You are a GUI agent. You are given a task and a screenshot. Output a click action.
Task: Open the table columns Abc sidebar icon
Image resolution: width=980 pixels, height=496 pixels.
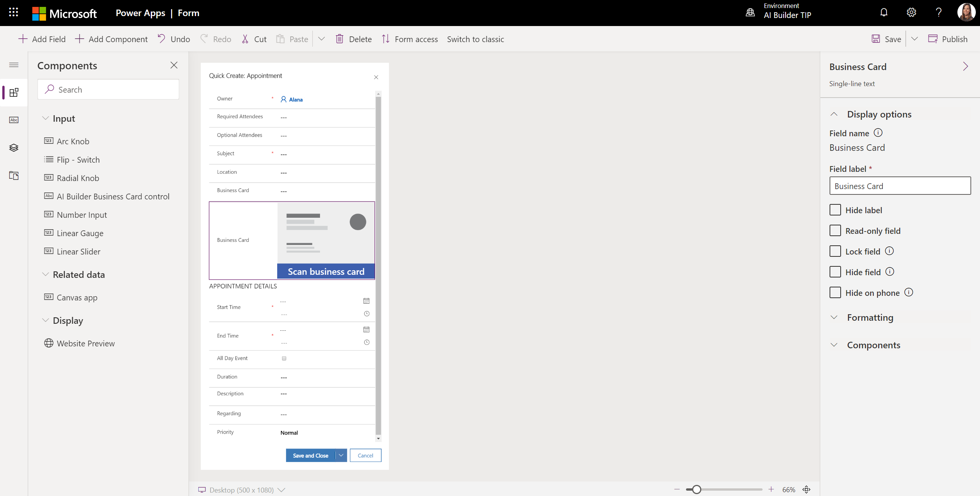point(14,120)
